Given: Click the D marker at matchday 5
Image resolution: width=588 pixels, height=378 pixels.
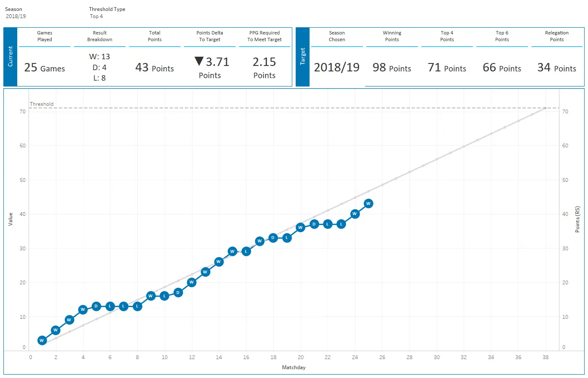Looking at the screenshot, I should click(96, 306).
